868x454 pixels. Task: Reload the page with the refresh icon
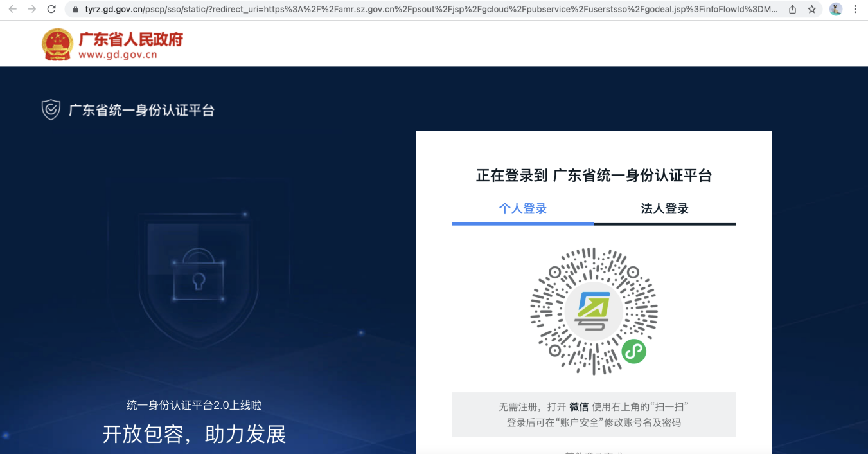[x=51, y=10]
